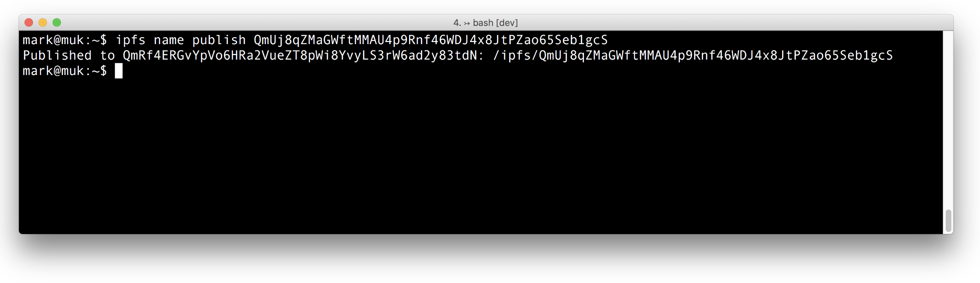Click the scrollbar track above the thumb

[948, 118]
